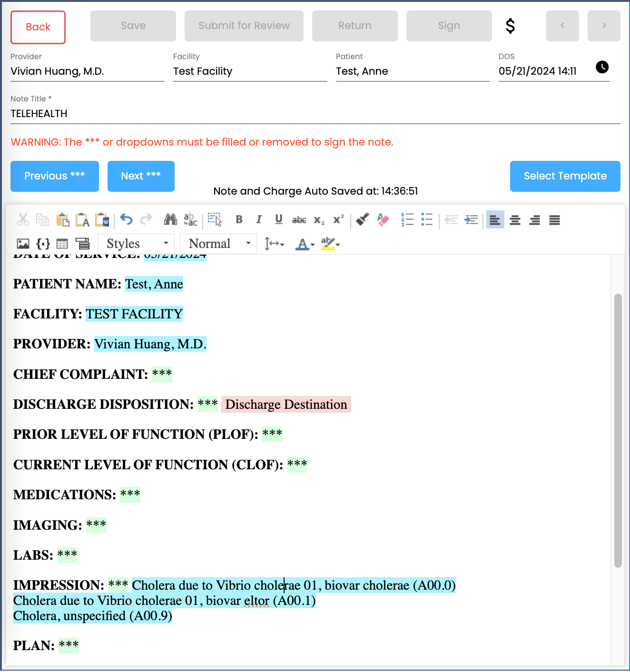The image size is (630, 672).
Task: Click the Insert Table icon
Action: pos(62,244)
